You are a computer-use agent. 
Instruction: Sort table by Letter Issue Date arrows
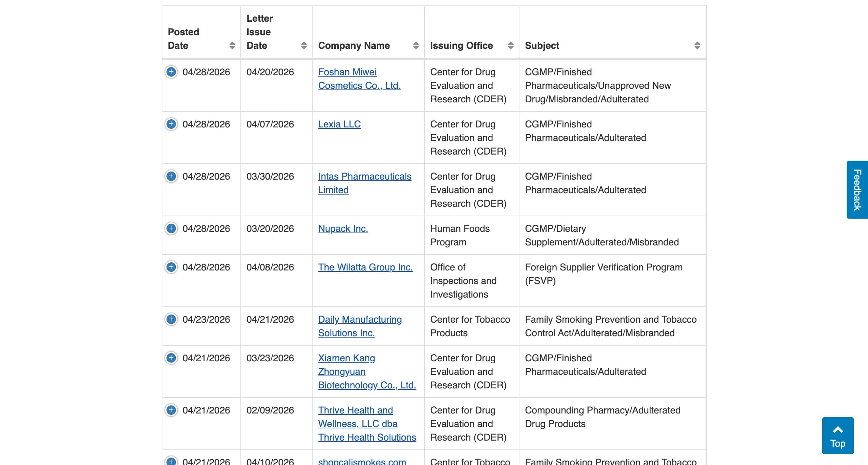click(304, 45)
